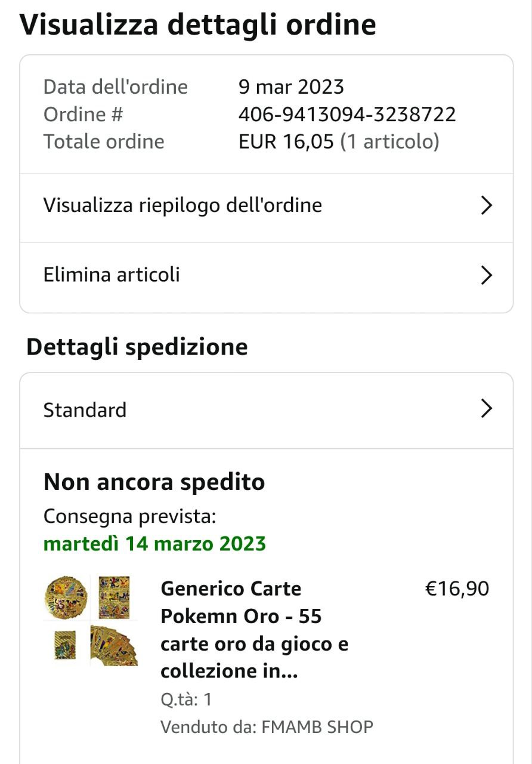Click the item price €16,90

pos(456,589)
